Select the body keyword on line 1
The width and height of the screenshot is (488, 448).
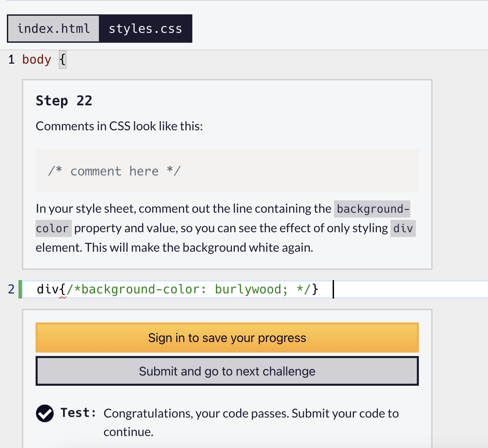click(x=36, y=60)
